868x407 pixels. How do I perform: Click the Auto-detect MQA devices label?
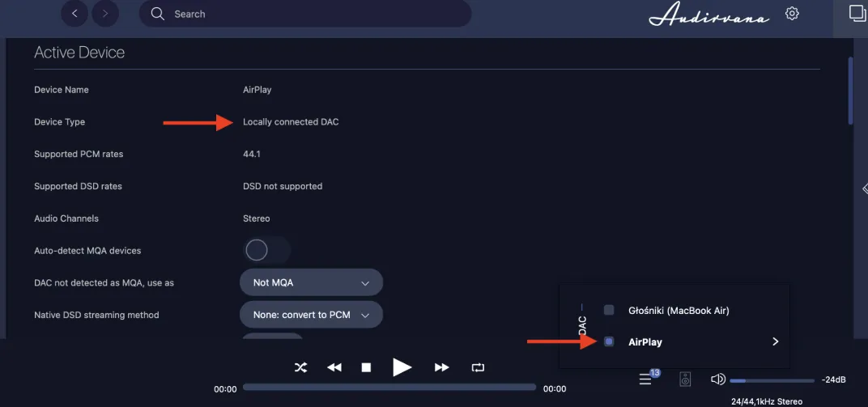click(87, 251)
